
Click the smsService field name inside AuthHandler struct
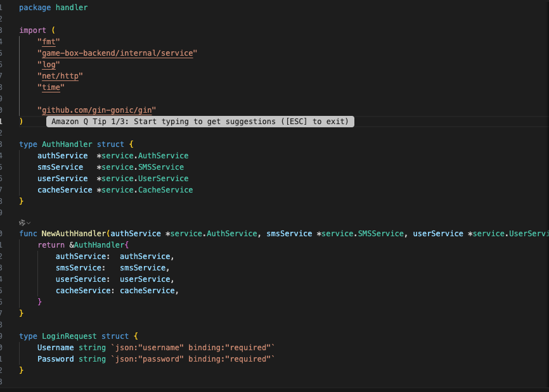tap(60, 167)
